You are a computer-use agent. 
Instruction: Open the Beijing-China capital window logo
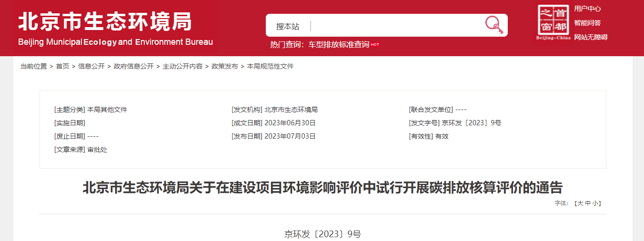[x=553, y=22]
